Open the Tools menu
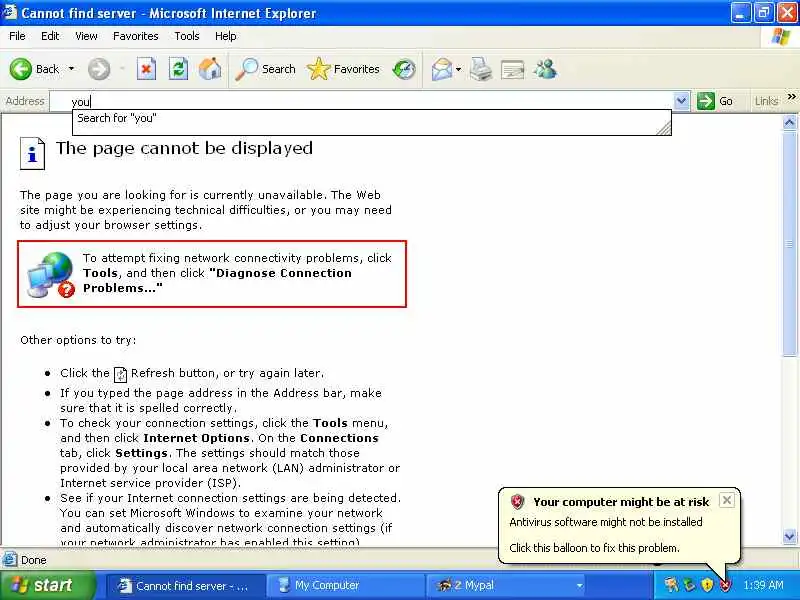Viewport: 800px width, 600px height. (187, 36)
